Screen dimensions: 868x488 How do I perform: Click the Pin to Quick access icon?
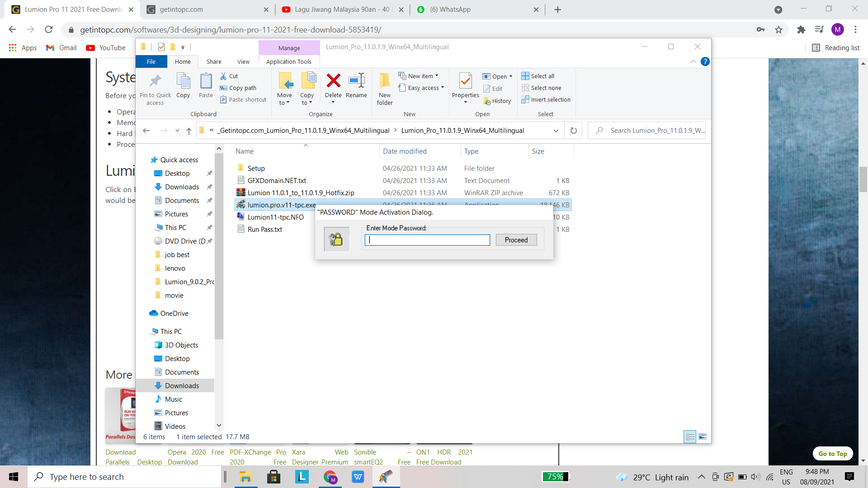point(155,81)
